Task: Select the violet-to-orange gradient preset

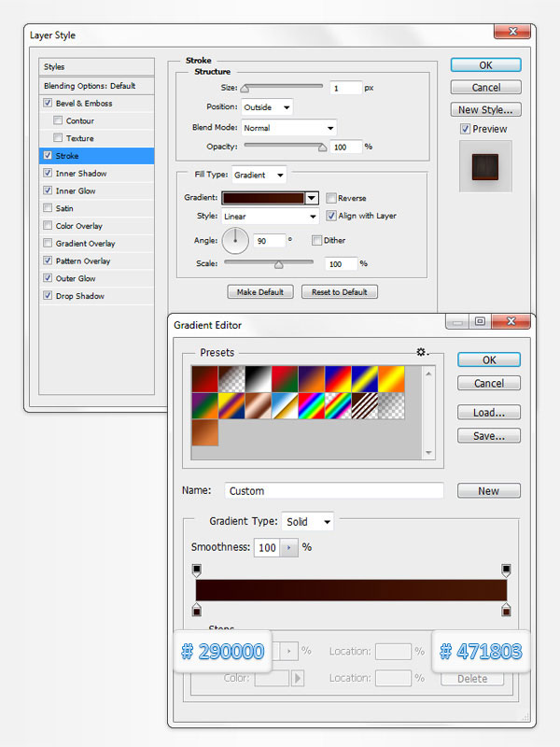Action: (312, 379)
